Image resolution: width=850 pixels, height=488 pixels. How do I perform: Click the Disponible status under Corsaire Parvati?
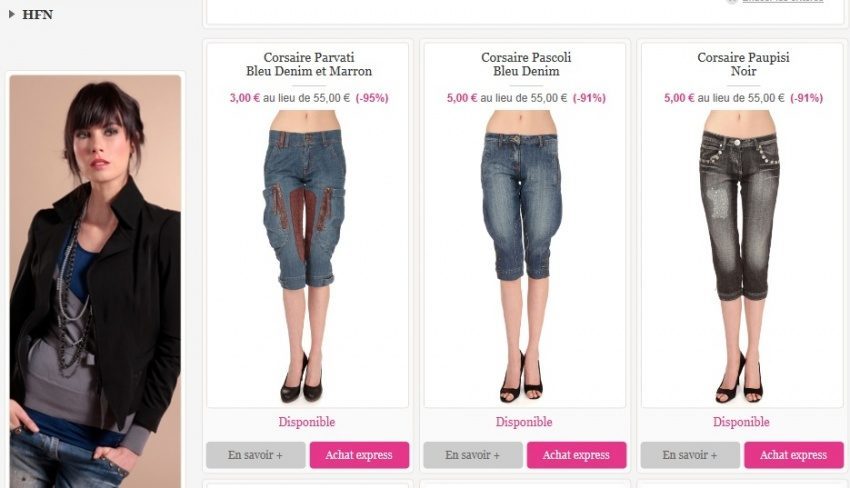[307, 422]
